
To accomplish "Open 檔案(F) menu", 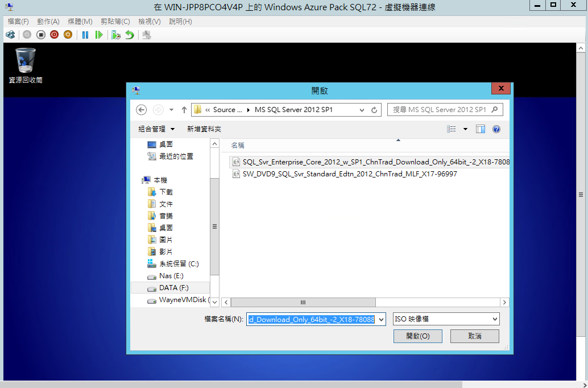I will pyautogui.click(x=18, y=22).
